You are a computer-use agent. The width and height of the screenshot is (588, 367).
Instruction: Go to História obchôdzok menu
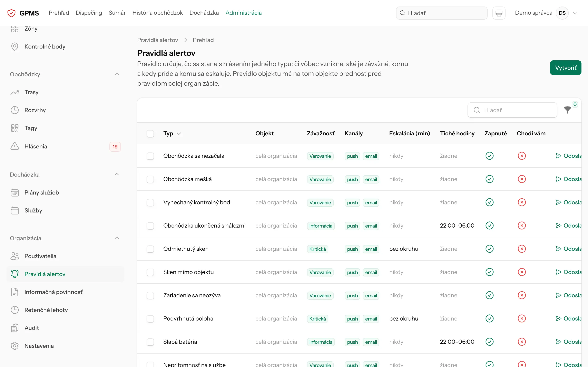(157, 13)
